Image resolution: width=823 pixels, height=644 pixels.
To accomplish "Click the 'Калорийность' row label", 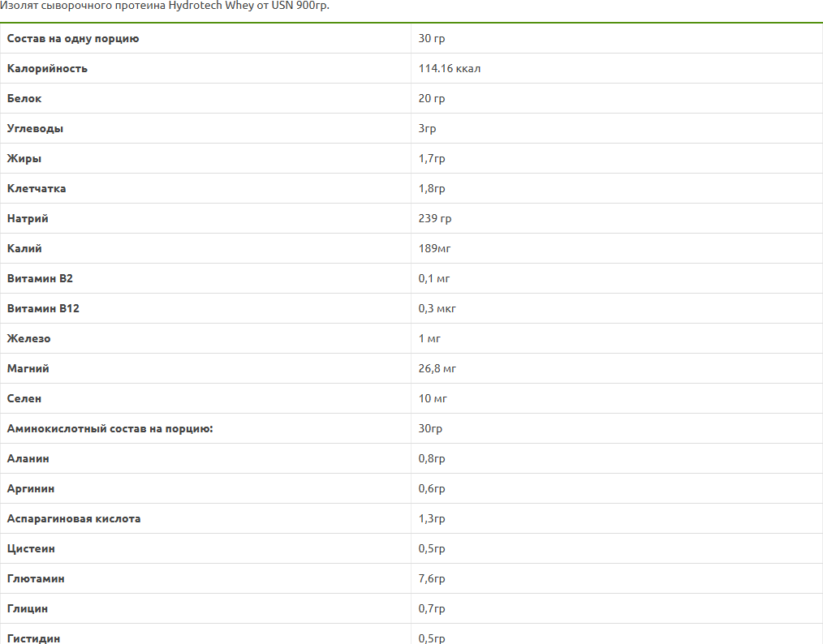I will coord(47,69).
